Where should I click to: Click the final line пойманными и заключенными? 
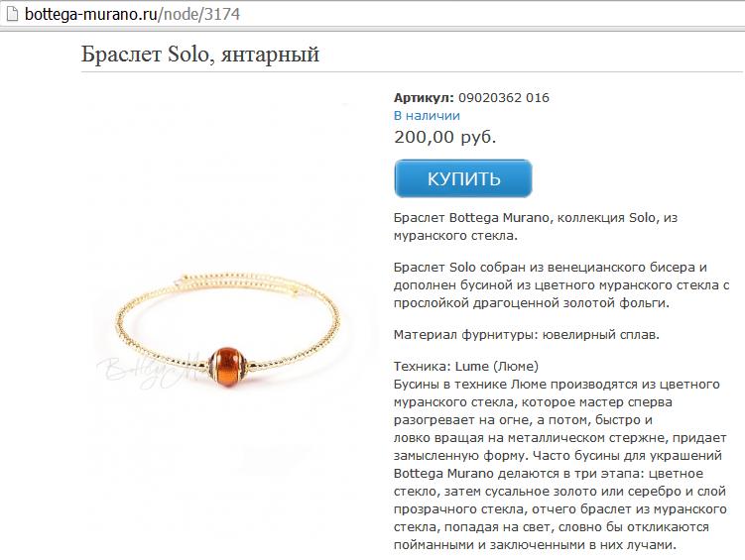click(535, 544)
